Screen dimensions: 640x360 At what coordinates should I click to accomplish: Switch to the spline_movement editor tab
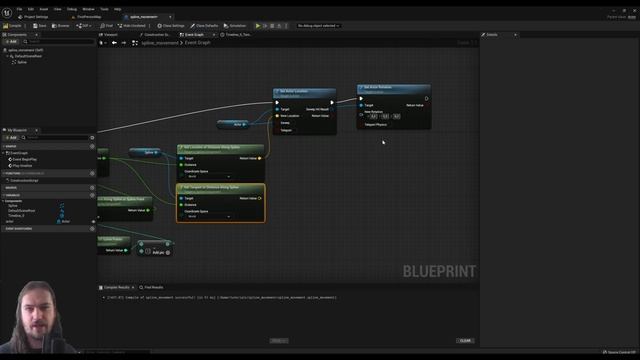click(x=144, y=17)
